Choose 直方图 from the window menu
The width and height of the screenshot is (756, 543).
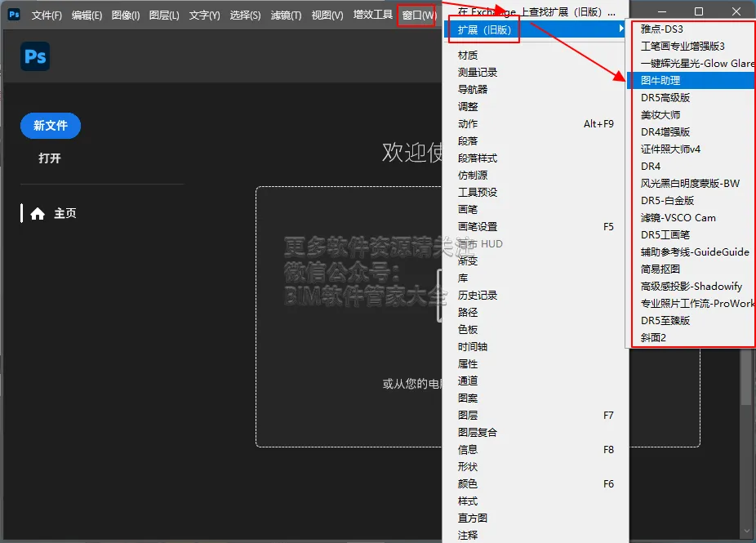[x=536, y=519]
